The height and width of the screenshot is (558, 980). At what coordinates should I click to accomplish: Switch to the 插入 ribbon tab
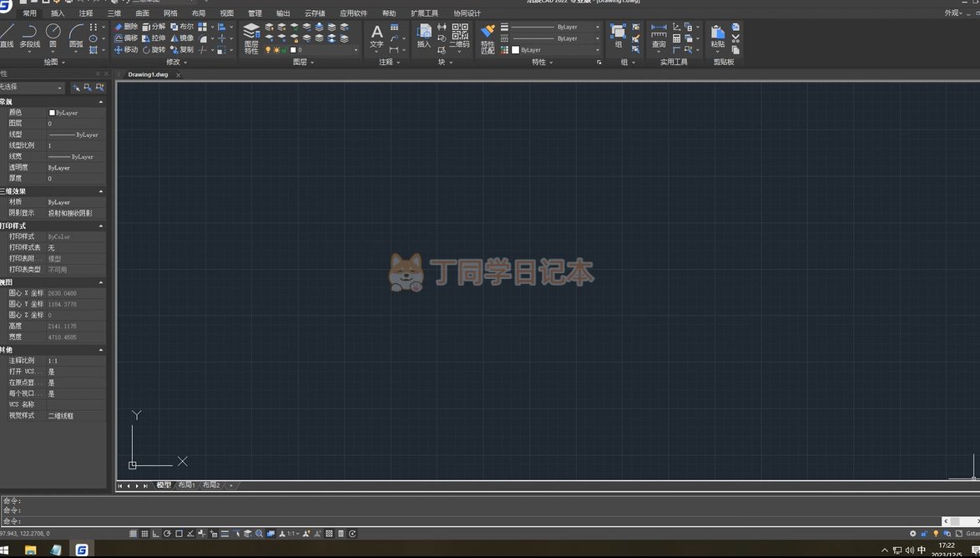pyautogui.click(x=58, y=13)
